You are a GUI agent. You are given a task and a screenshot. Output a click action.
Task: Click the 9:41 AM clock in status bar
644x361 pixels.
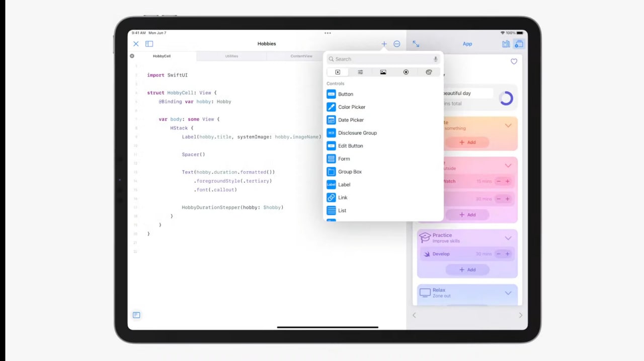(x=139, y=33)
